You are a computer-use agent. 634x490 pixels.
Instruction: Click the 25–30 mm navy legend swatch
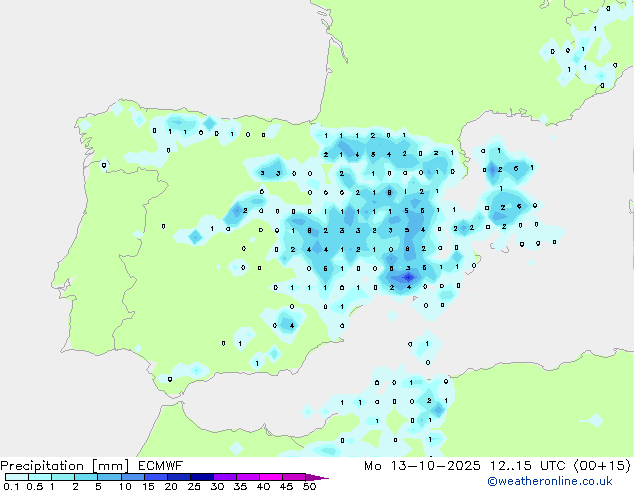201,477
